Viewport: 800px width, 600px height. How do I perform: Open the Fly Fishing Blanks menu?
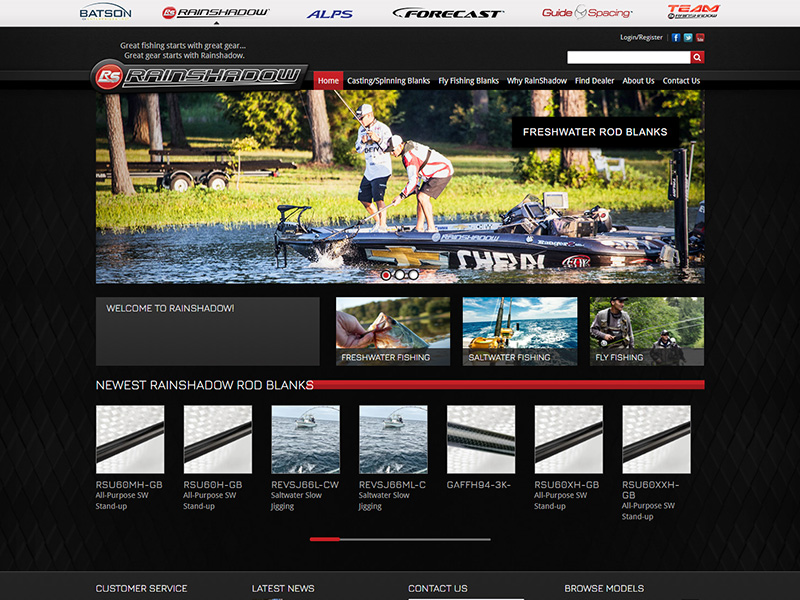(x=468, y=81)
